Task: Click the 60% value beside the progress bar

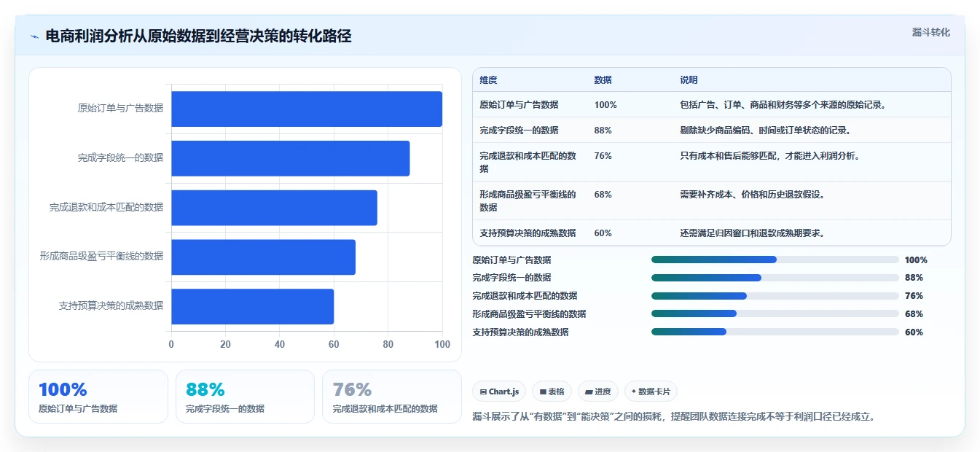Action: pos(914,332)
